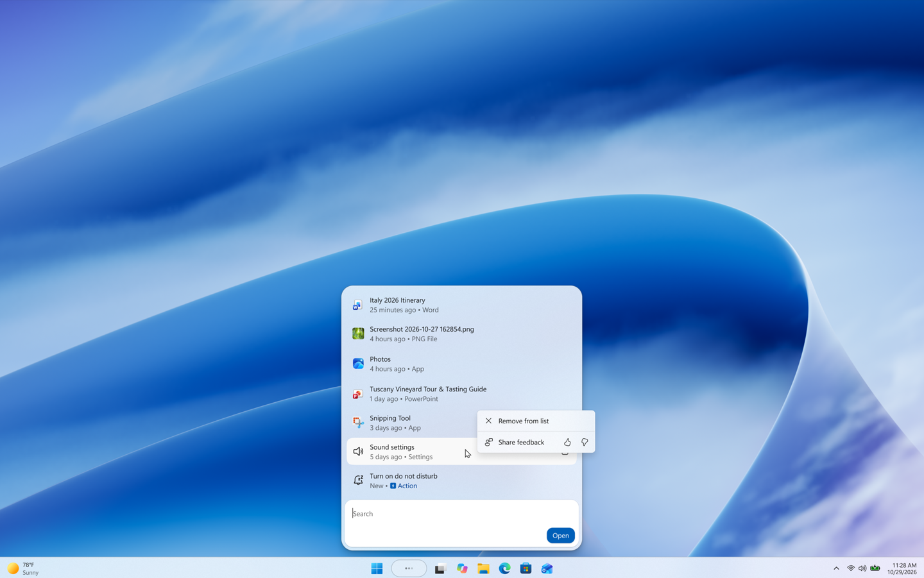Click the Open button

[560, 535]
